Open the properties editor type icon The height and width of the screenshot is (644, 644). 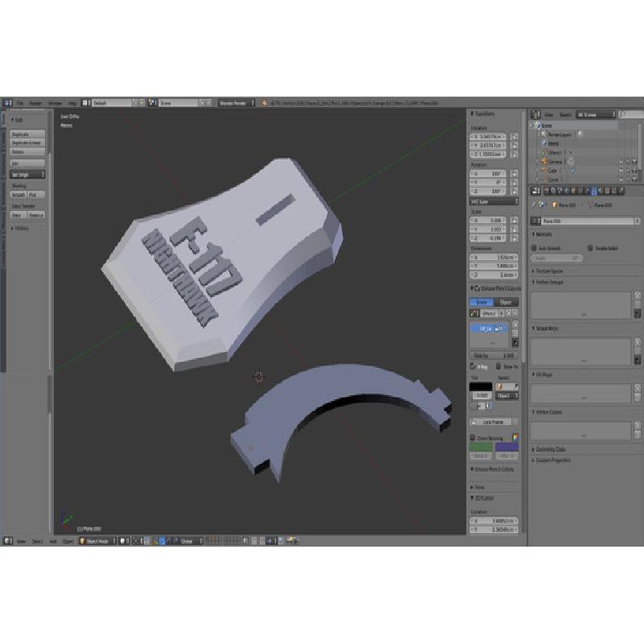click(x=535, y=191)
